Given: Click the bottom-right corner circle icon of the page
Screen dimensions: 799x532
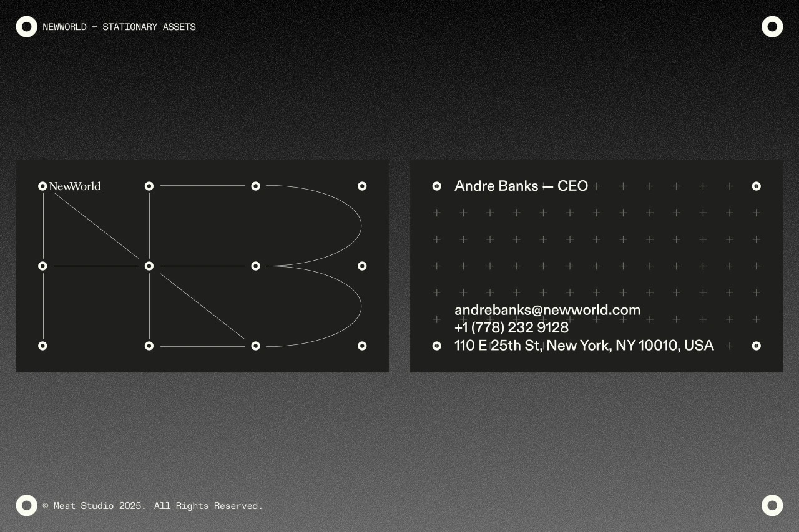Looking at the screenshot, I should (x=772, y=505).
